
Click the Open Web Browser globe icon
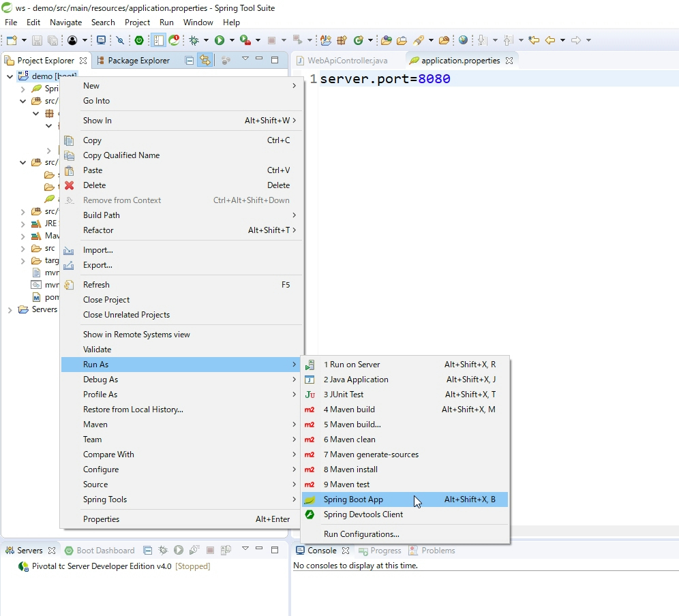tap(464, 40)
